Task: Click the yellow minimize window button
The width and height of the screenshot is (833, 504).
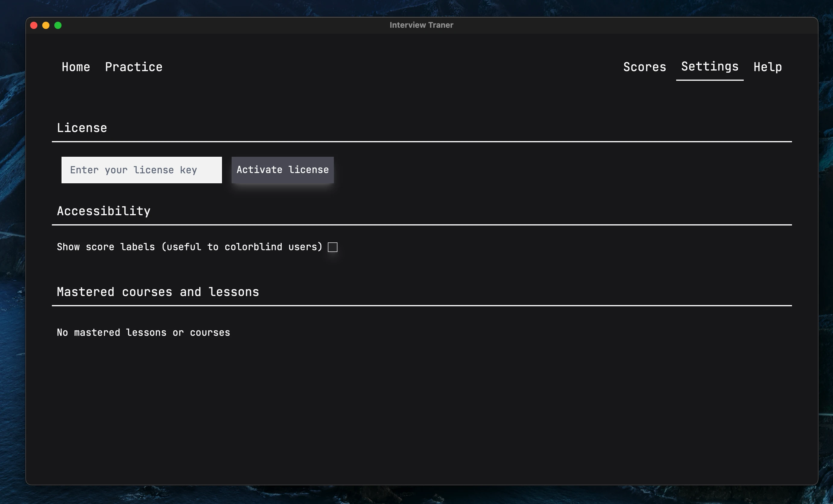Action: pyautogui.click(x=46, y=25)
